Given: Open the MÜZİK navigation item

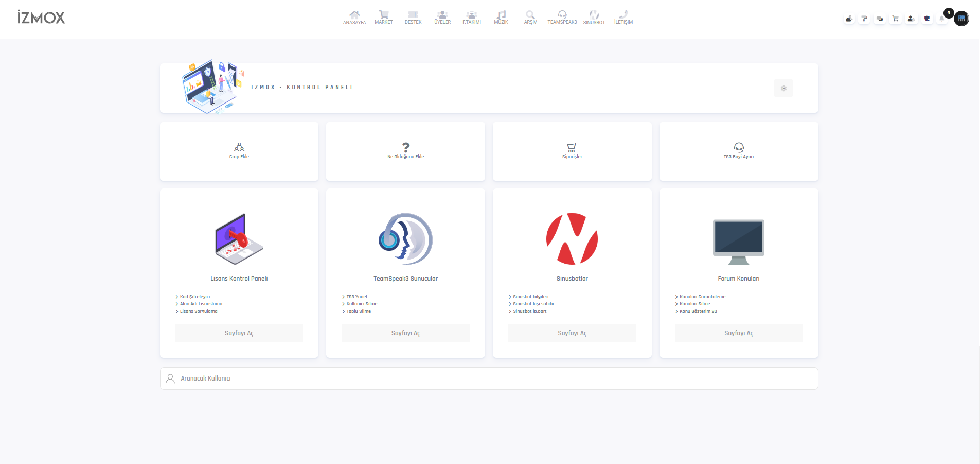Looking at the screenshot, I should [x=501, y=18].
